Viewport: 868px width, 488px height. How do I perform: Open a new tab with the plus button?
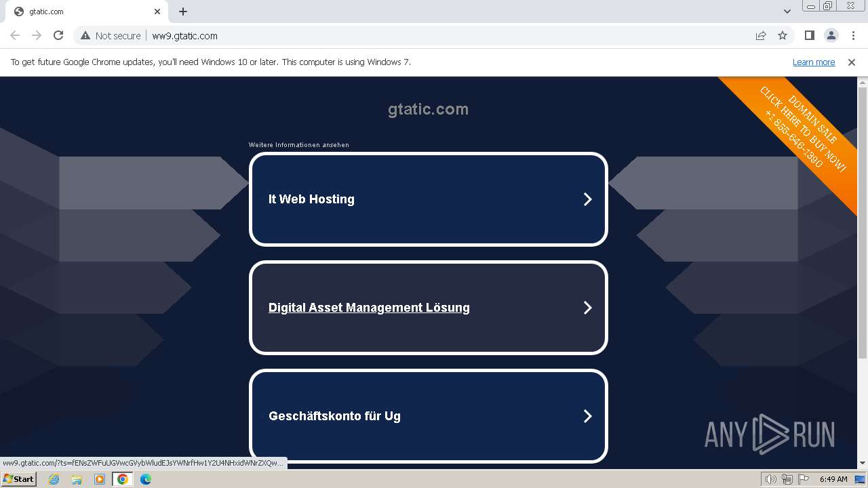(183, 12)
